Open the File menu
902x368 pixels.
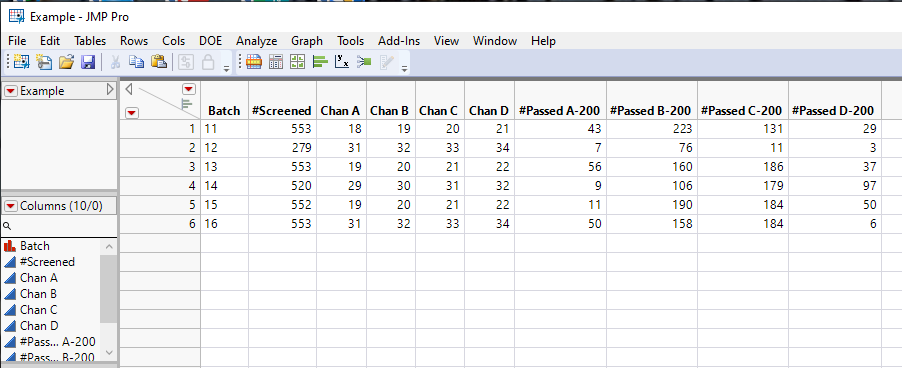tap(17, 41)
